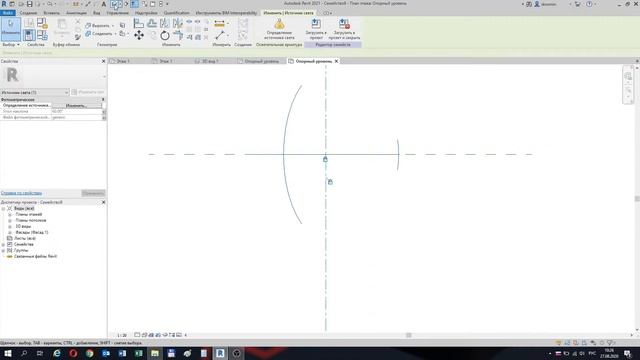Image resolution: width=640 pixels, height=360 pixels.
Task: Open the Windows notification center
Action: coord(627,353)
